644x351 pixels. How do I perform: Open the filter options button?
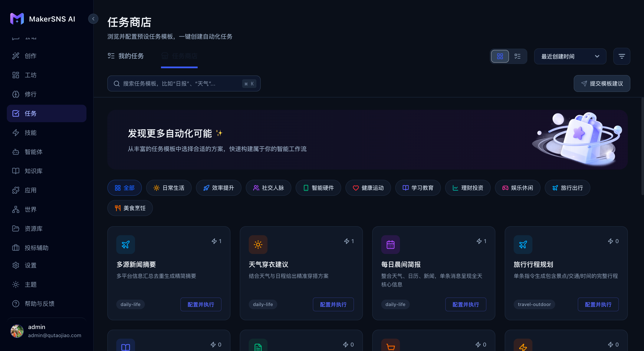pyautogui.click(x=621, y=56)
